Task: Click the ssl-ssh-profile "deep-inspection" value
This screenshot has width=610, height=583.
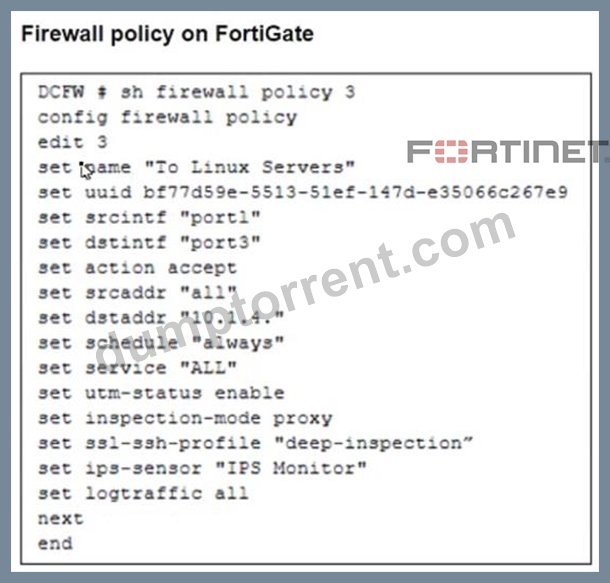Action: coord(373,443)
